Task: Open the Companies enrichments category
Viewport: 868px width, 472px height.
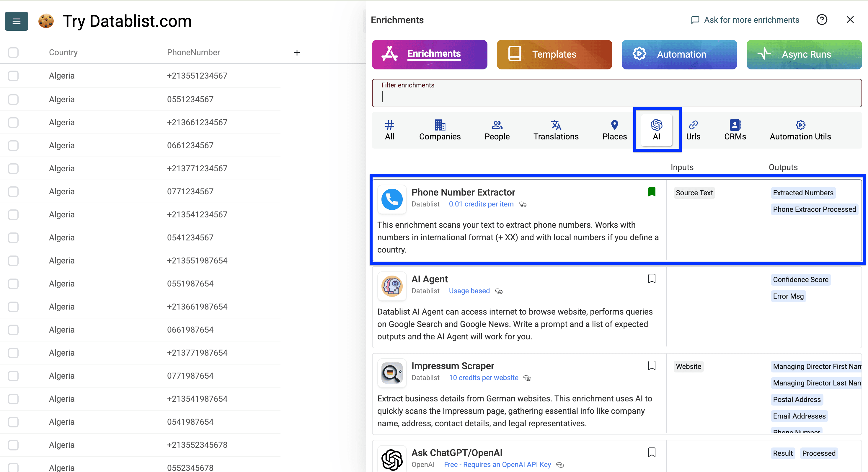Action: click(440, 130)
